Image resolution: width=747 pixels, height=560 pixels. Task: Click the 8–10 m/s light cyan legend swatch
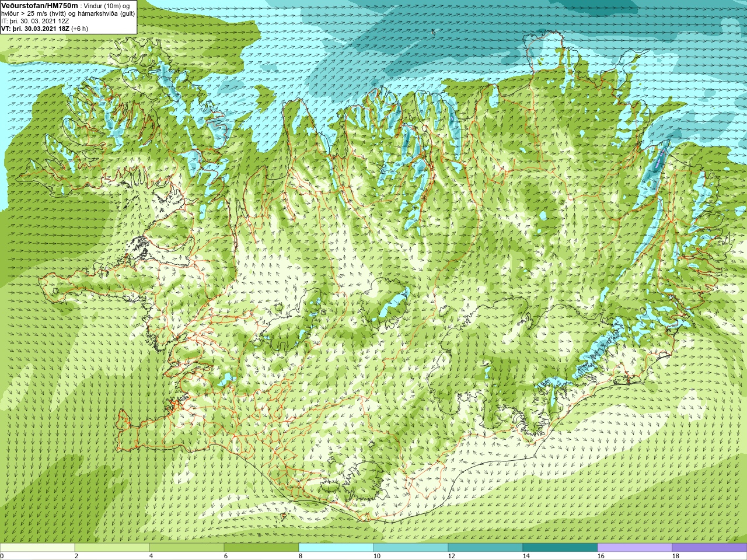[x=336, y=548]
